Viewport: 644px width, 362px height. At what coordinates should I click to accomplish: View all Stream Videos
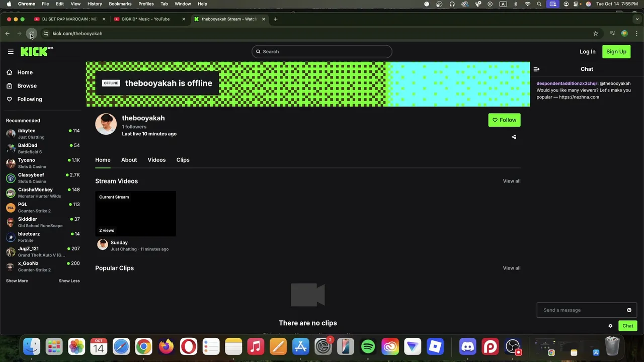click(x=512, y=181)
